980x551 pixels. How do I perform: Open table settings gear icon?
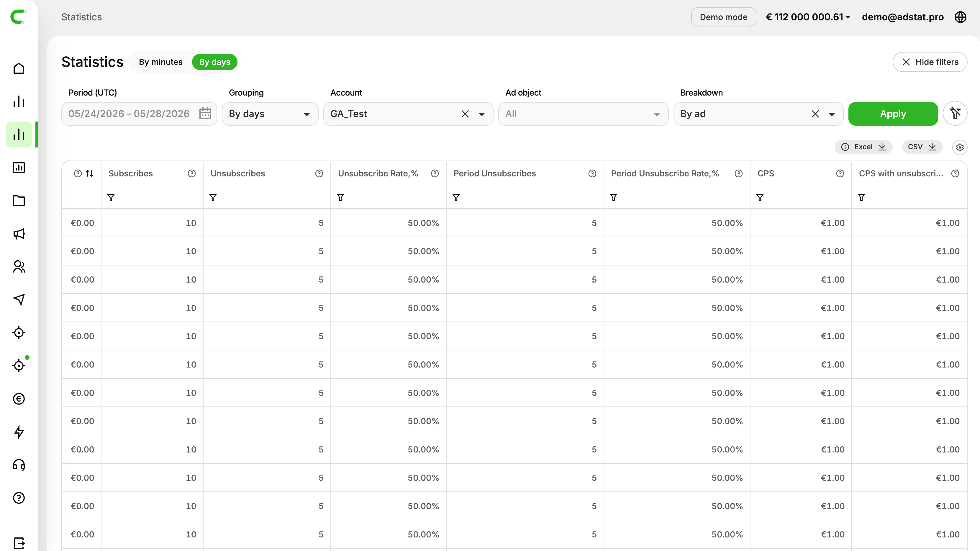(960, 147)
